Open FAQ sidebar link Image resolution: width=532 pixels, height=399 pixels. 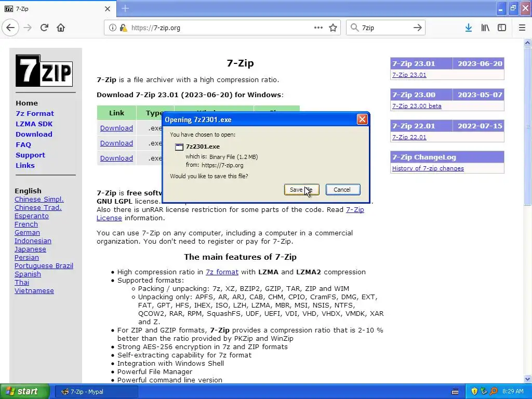[23, 144]
